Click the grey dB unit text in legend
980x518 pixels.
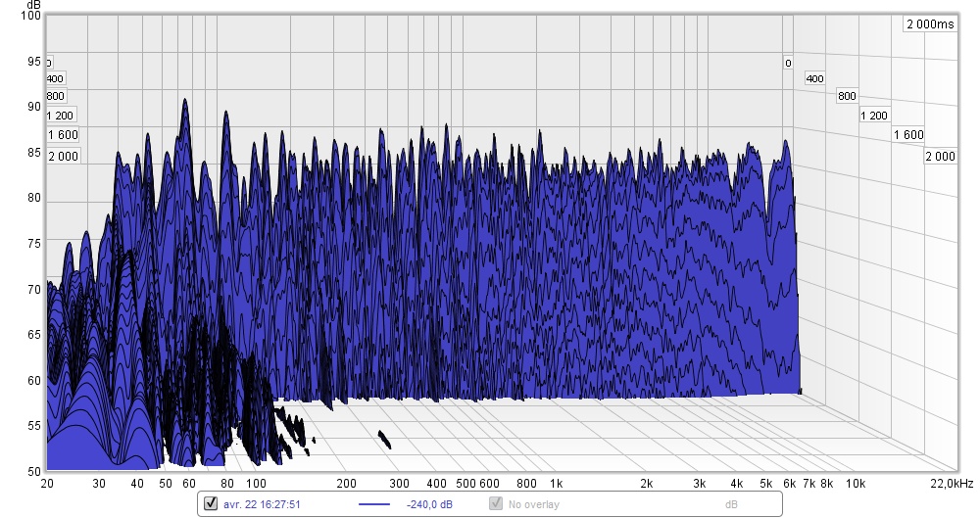click(x=731, y=504)
